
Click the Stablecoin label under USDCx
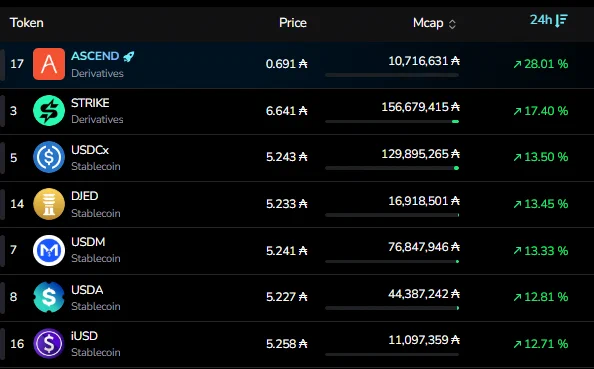96,166
